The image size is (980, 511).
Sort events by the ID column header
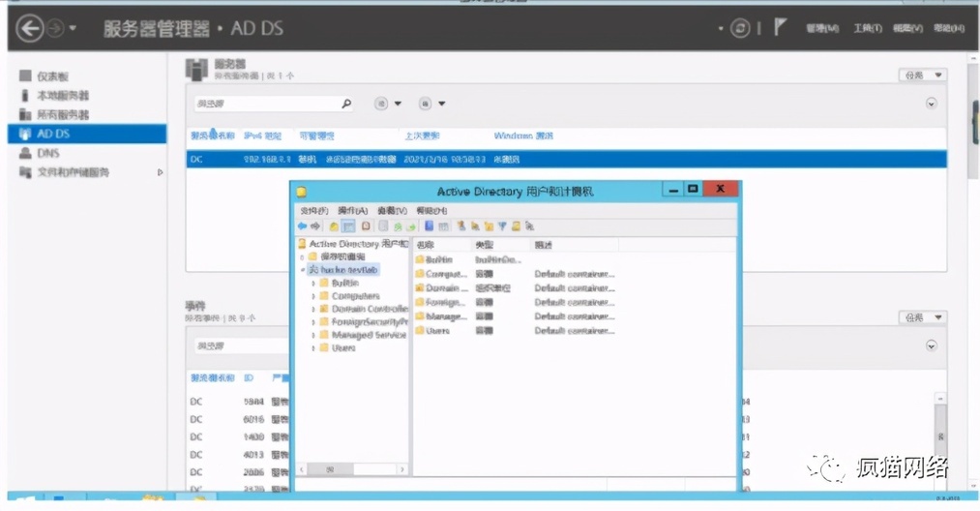249,377
